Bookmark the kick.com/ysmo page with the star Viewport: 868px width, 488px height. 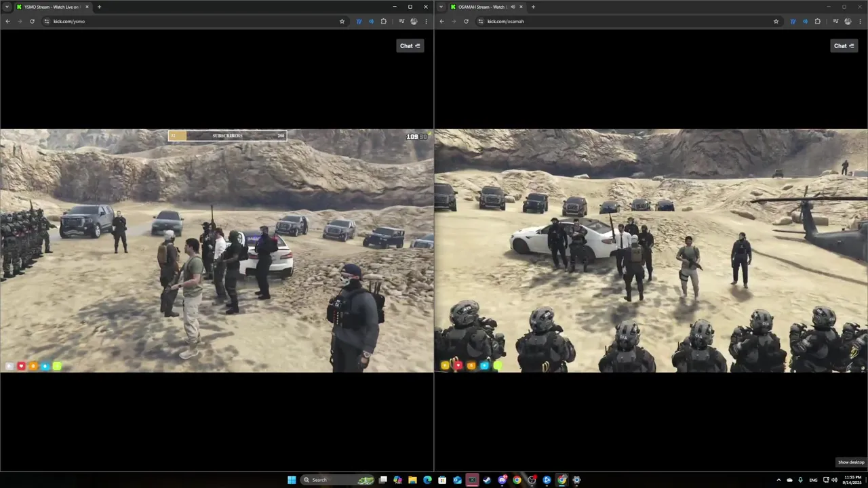point(342,21)
